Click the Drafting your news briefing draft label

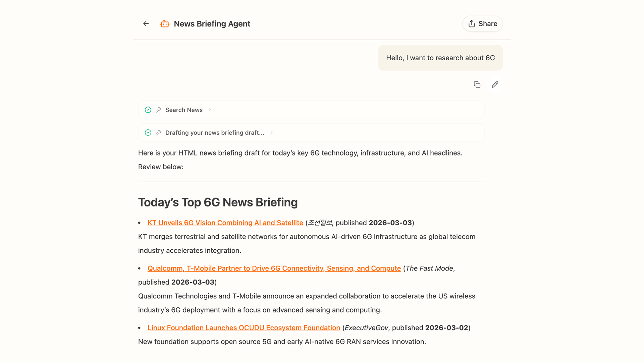pos(215,133)
